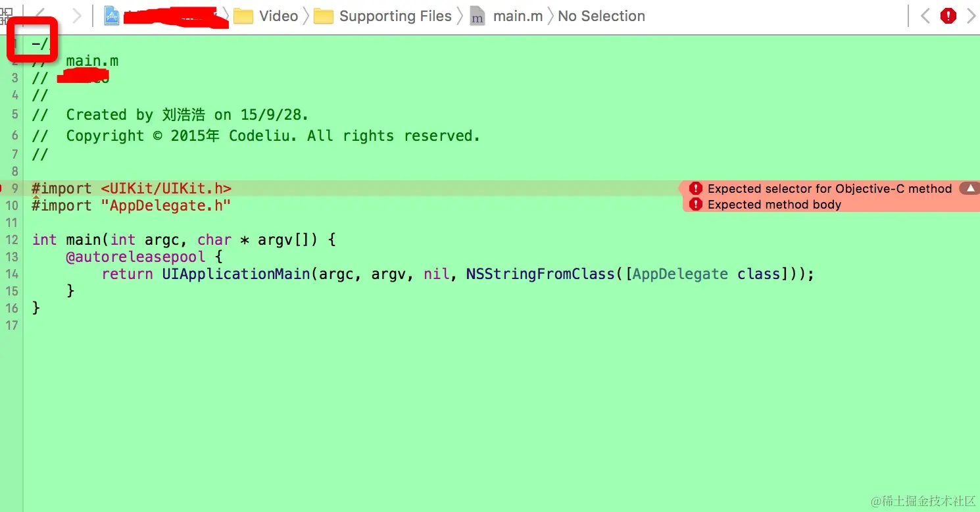Jump to previous issue using left chevron
Image resolution: width=980 pixels, height=512 pixels.
(x=925, y=15)
